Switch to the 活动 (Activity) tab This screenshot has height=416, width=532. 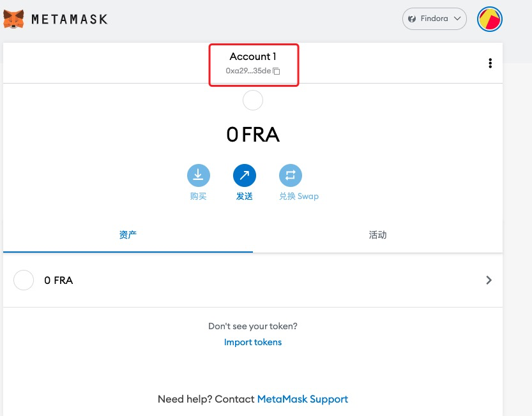377,235
